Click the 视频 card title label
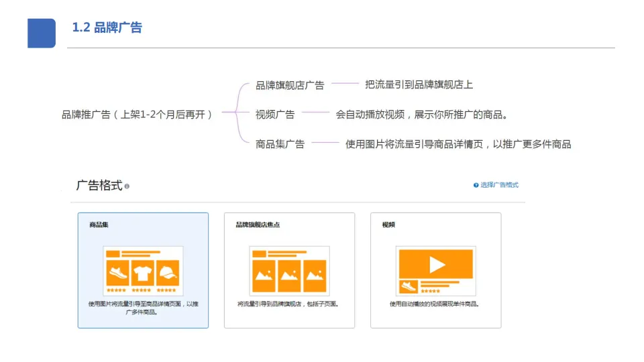The width and height of the screenshot is (644, 362). tap(388, 225)
